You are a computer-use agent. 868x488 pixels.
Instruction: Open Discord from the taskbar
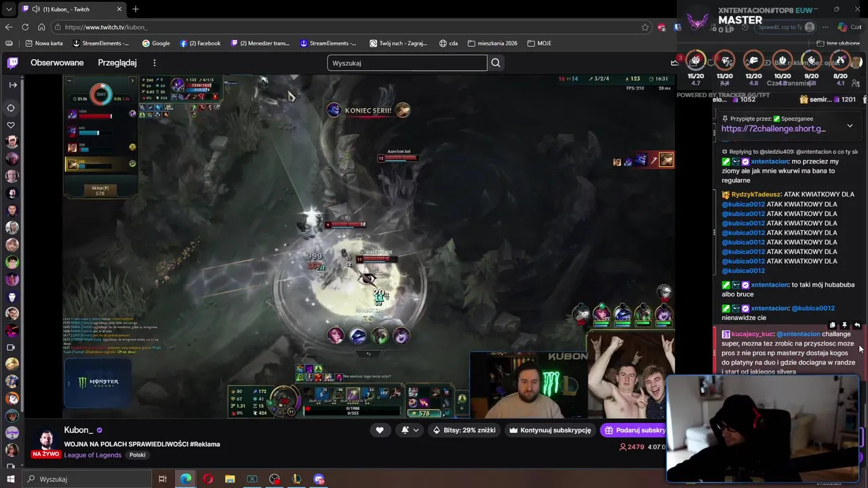click(319, 479)
